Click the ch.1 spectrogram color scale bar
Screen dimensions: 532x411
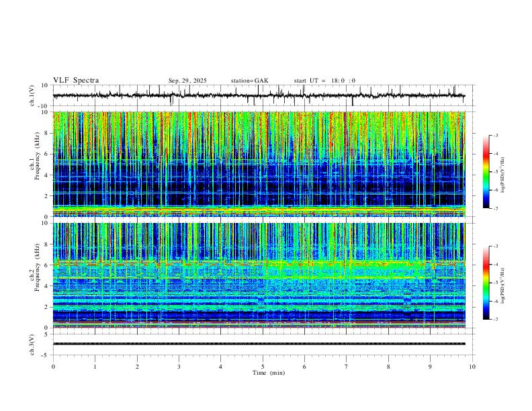pos(486,172)
